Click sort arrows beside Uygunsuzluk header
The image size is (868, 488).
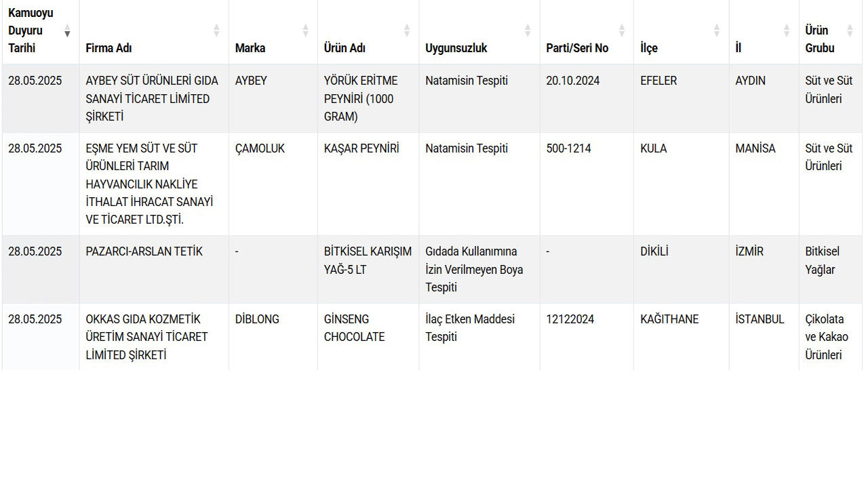click(528, 30)
